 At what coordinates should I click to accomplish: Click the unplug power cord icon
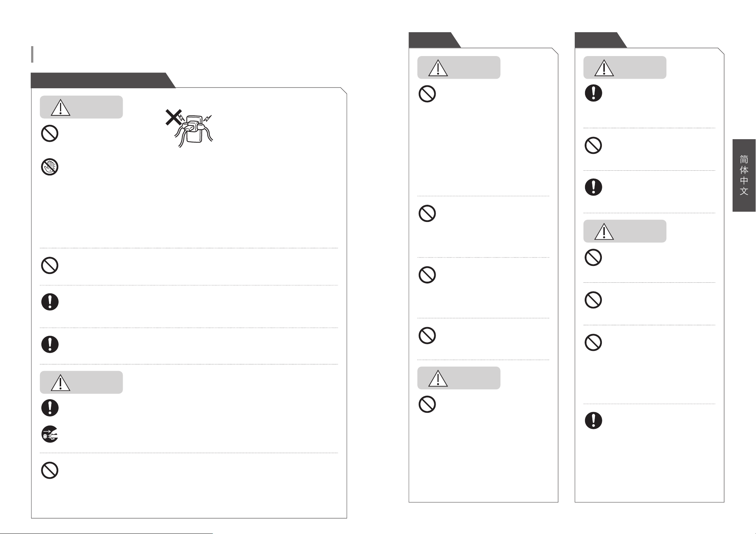click(x=50, y=434)
